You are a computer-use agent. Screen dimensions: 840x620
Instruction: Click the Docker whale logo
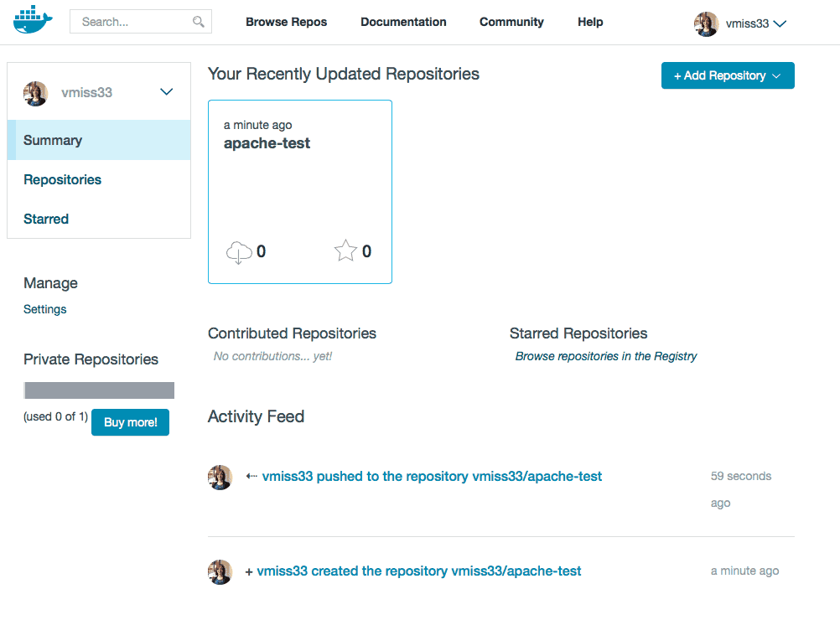33,20
